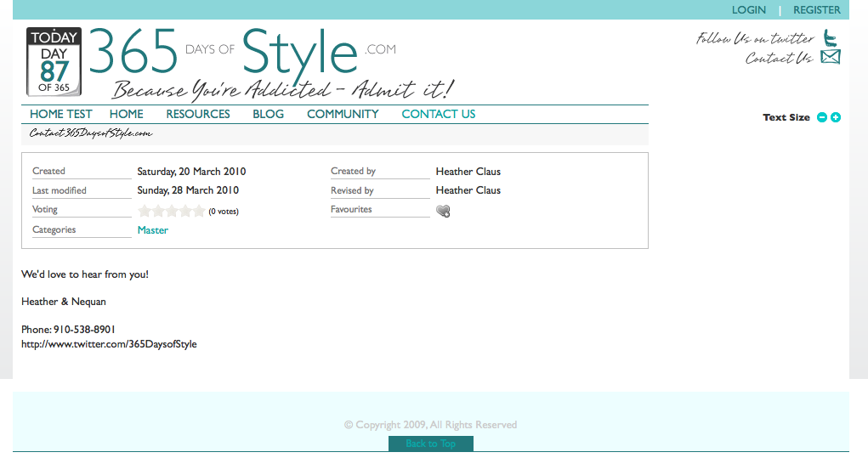Screen dimensions: 868x458
Task: Click the phone number 910-538-8901
Action: tap(84, 330)
